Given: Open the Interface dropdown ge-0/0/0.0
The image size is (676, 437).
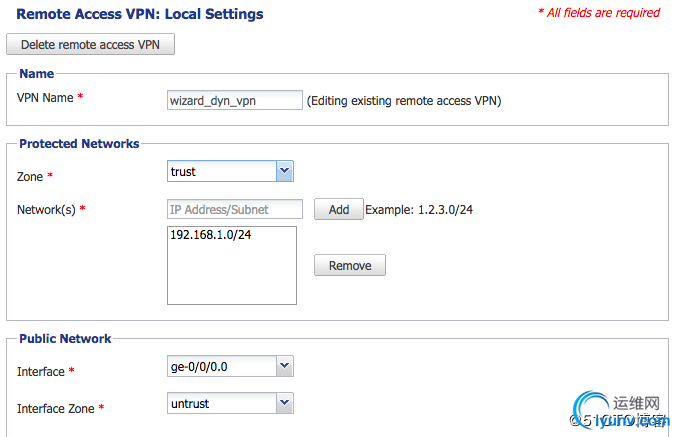Looking at the screenshot, I should [x=230, y=366].
